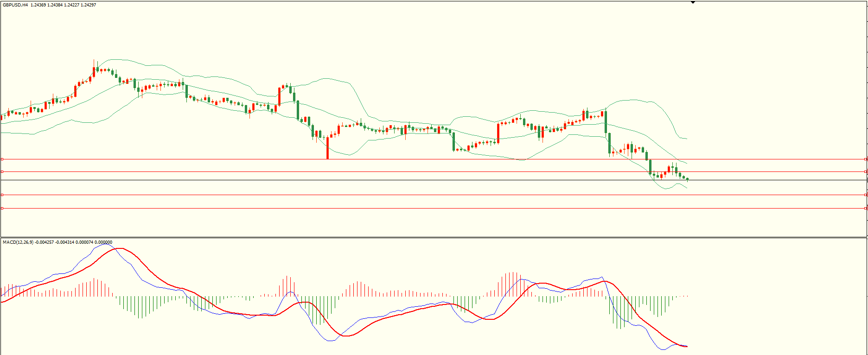Click the last green candle at chart's right end
The image size is (868, 355).
click(x=687, y=179)
